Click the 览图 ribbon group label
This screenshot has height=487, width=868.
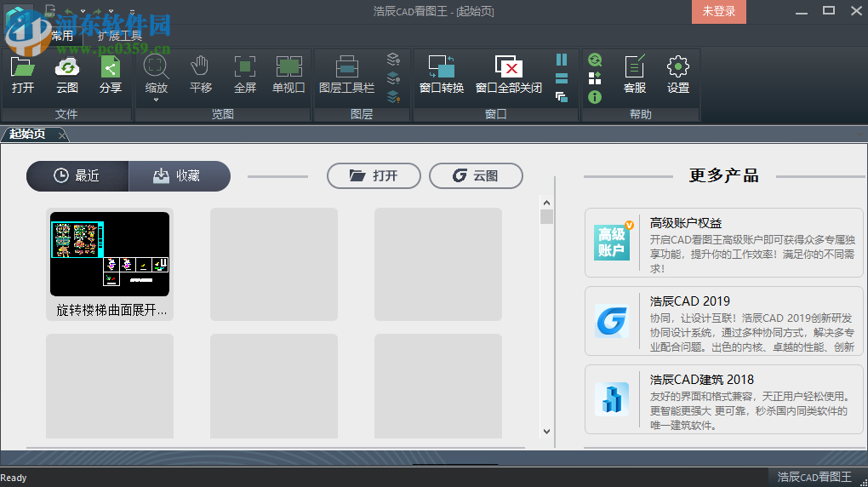223,114
